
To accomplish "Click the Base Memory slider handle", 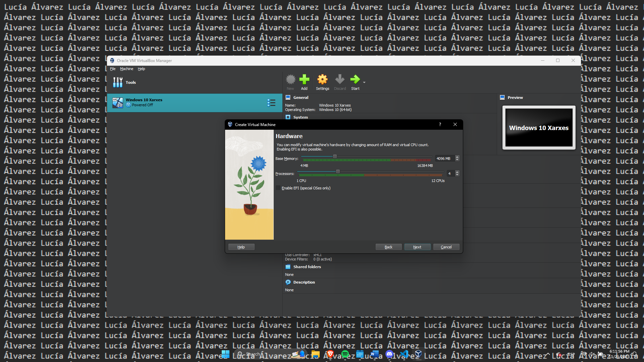I will 335,157.
